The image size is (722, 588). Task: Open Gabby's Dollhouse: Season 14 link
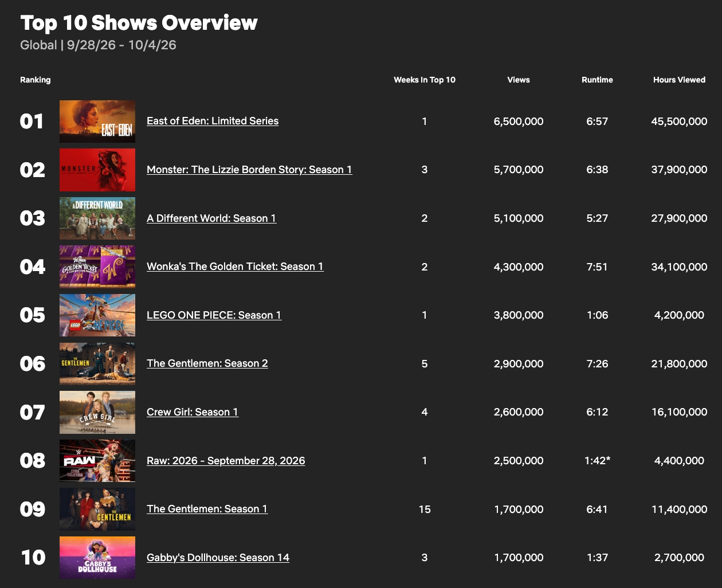coord(218,558)
